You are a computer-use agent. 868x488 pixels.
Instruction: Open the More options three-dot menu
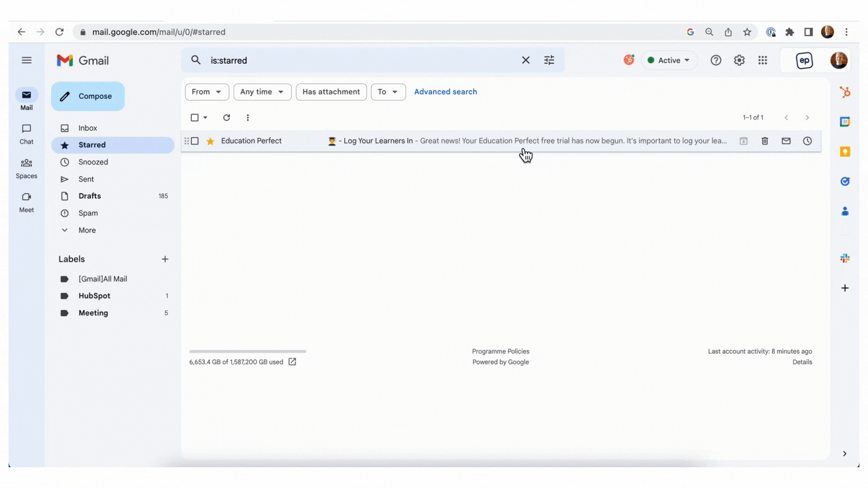point(248,117)
